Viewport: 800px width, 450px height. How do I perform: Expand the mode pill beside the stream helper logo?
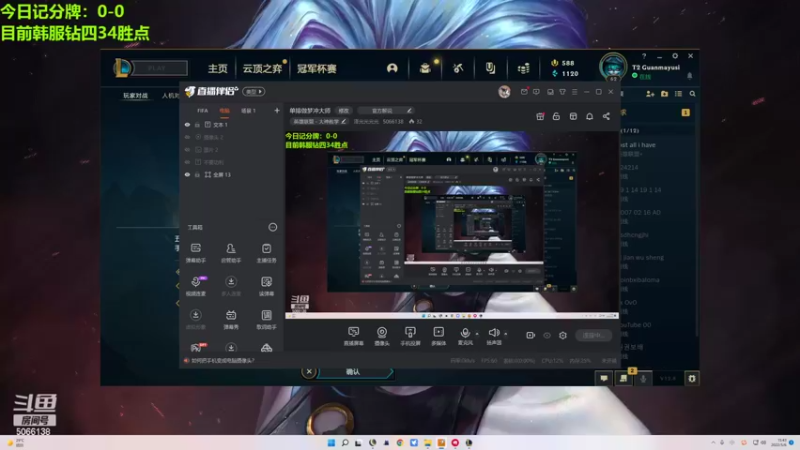(254, 92)
